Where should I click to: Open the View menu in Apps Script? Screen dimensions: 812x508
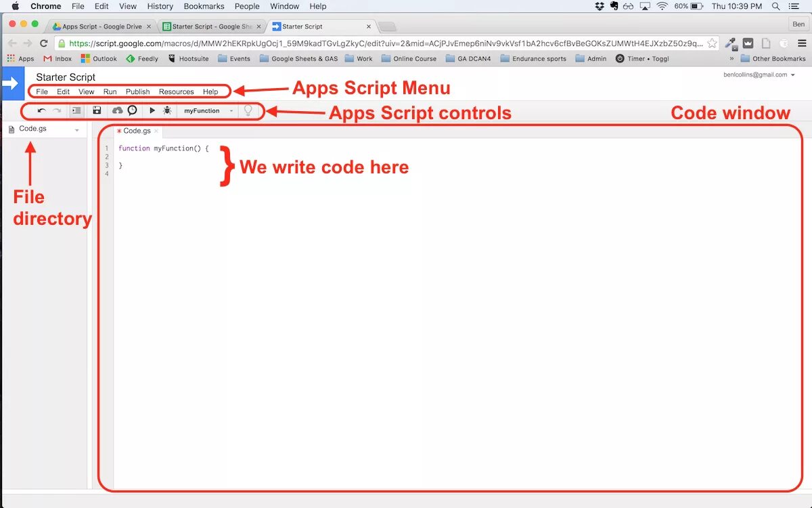click(x=87, y=91)
